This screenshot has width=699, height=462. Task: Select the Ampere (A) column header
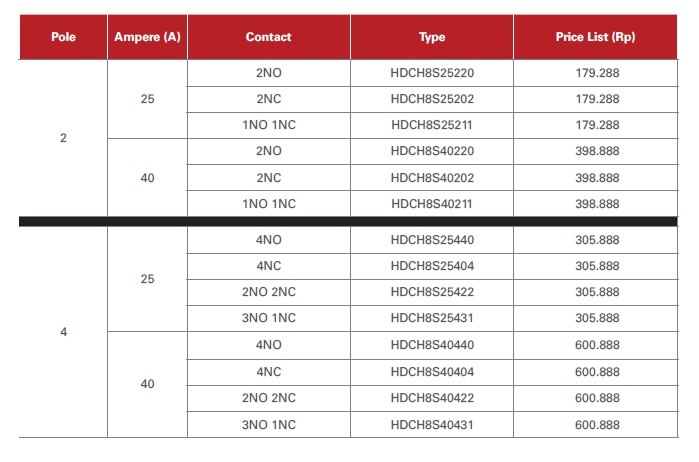click(x=147, y=37)
